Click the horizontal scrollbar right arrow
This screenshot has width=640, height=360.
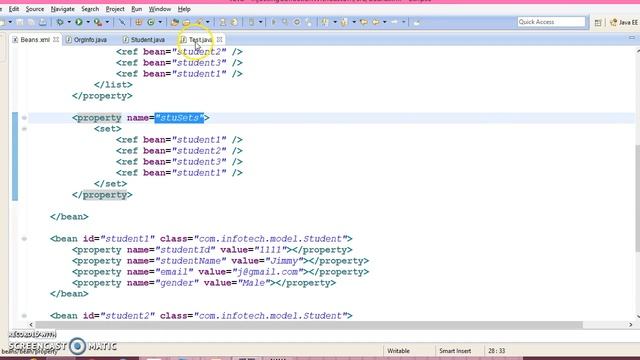(631, 325)
